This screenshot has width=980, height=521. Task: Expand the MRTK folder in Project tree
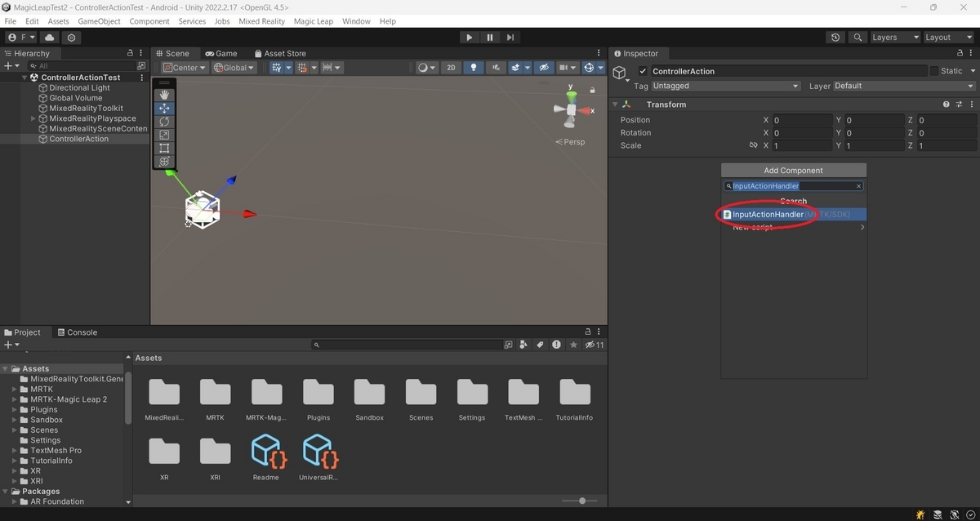coord(15,390)
